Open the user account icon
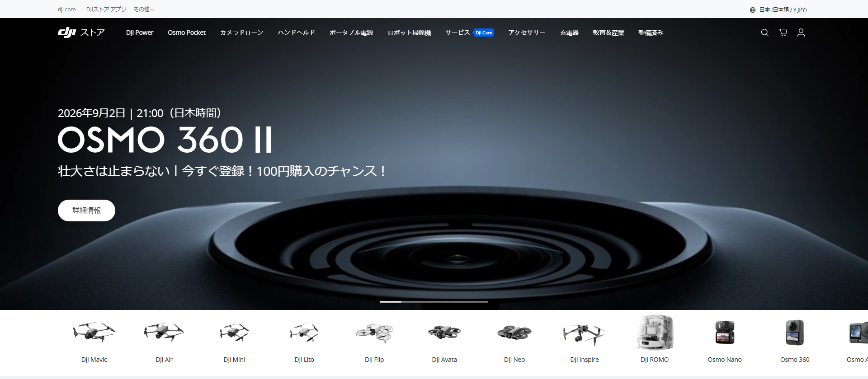The width and height of the screenshot is (868, 379). [801, 33]
